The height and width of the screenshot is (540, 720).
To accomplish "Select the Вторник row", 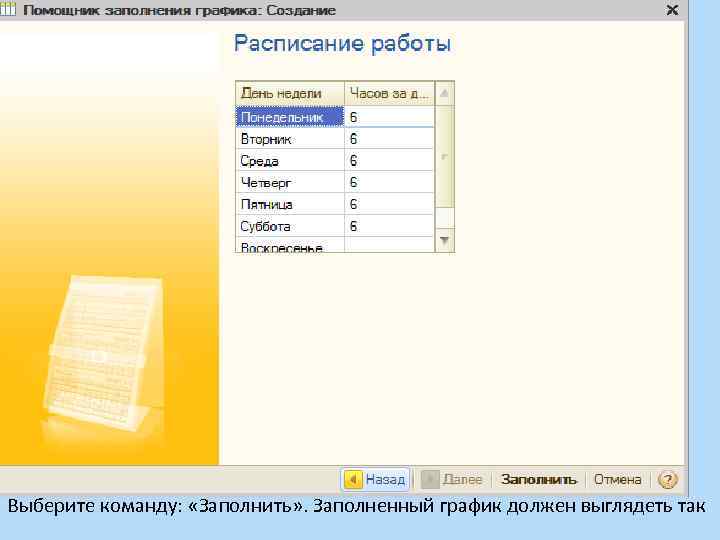I will point(335,139).
